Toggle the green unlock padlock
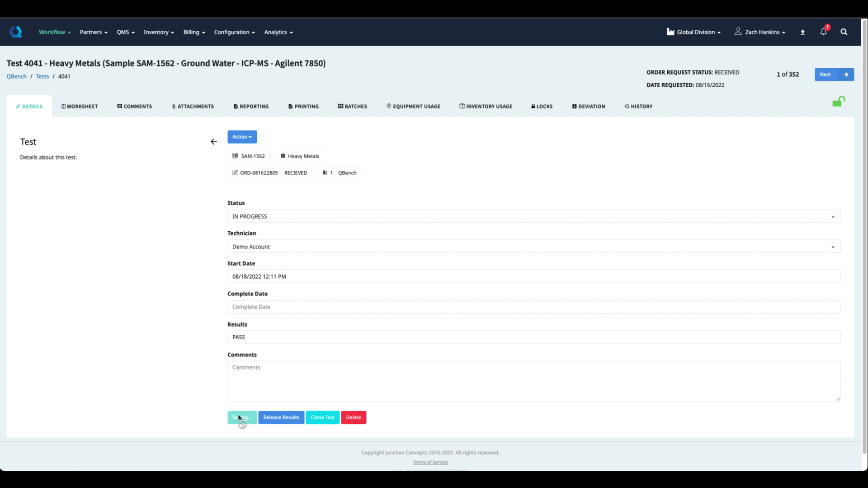This screenshot has height=488, width=868. click(x=839, y=102)
